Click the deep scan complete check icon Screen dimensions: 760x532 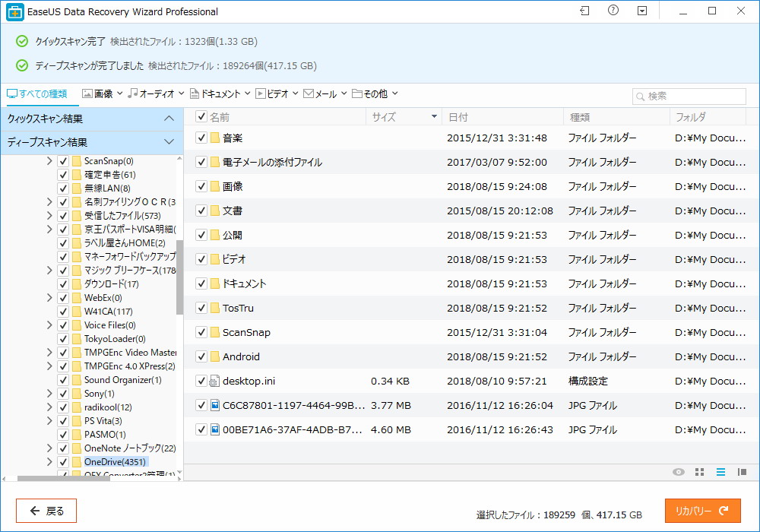(22, 65)
